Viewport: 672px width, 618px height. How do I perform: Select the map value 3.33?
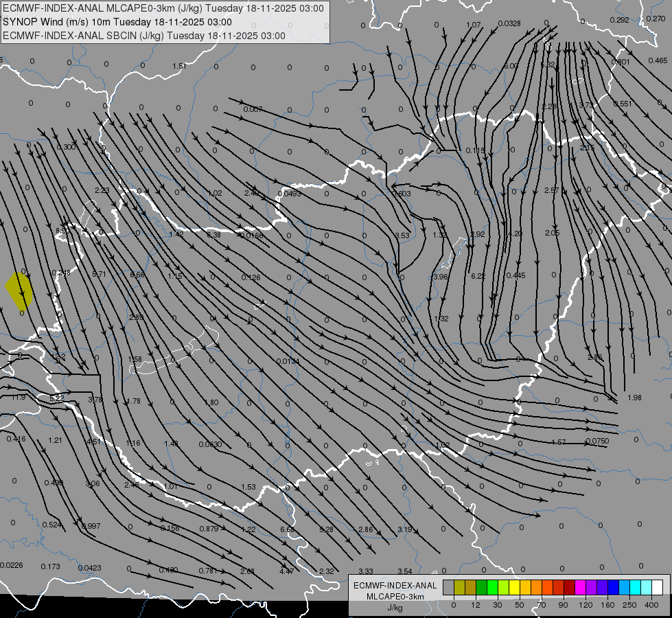pos(366,571)
